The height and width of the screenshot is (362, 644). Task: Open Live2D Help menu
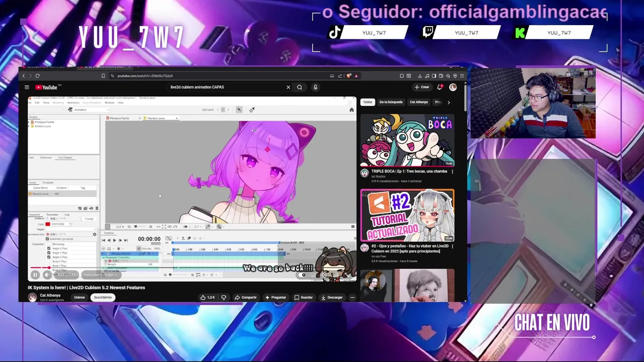pos(120,103)
